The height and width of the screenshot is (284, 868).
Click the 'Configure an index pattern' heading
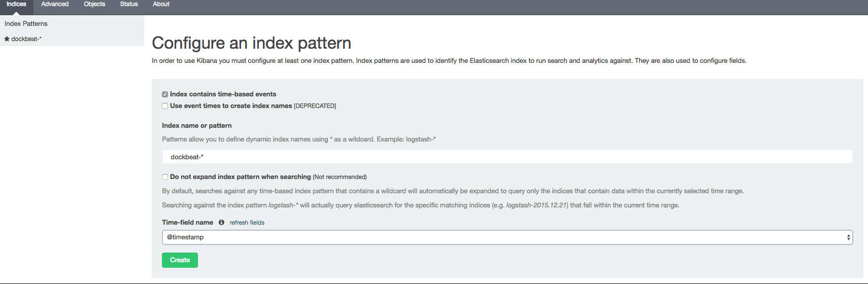click(x=251, y=43)
